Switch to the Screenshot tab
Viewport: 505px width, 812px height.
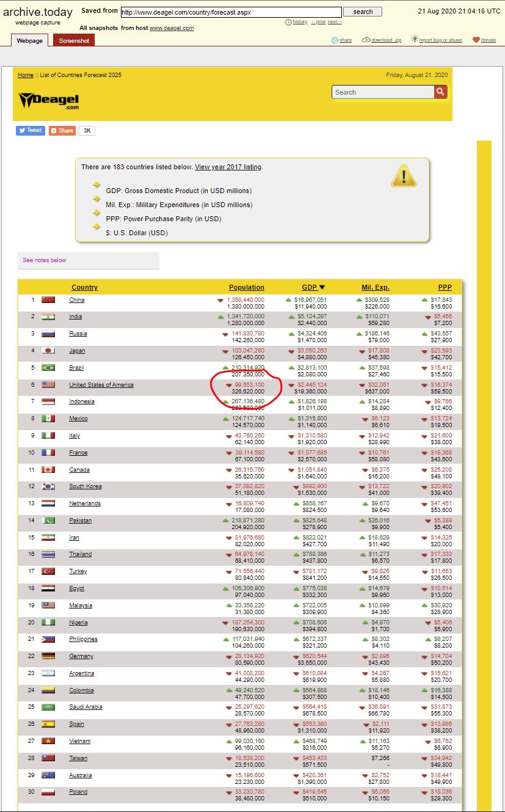(x=74, y=40)
